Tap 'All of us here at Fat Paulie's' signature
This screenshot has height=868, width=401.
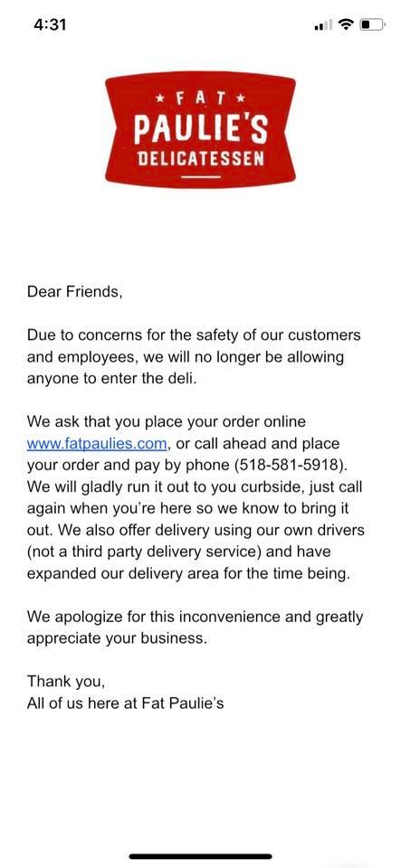point(125,703)
